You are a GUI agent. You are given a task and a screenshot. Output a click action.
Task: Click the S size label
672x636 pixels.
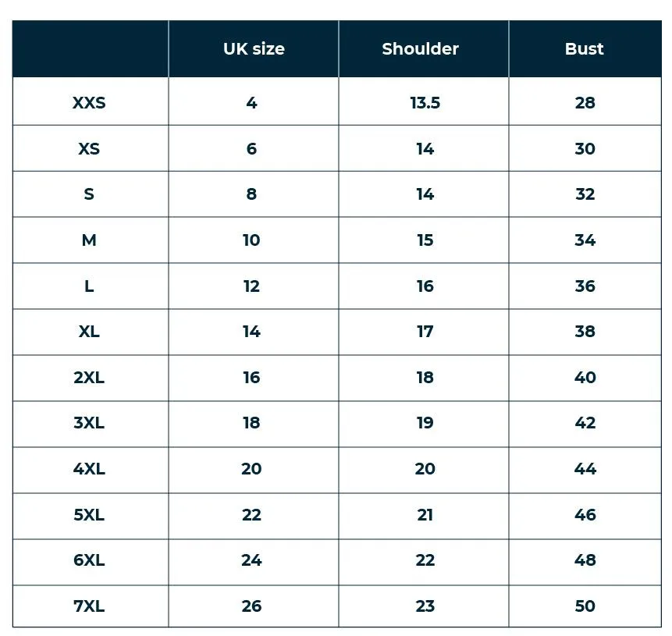point(89,194)
